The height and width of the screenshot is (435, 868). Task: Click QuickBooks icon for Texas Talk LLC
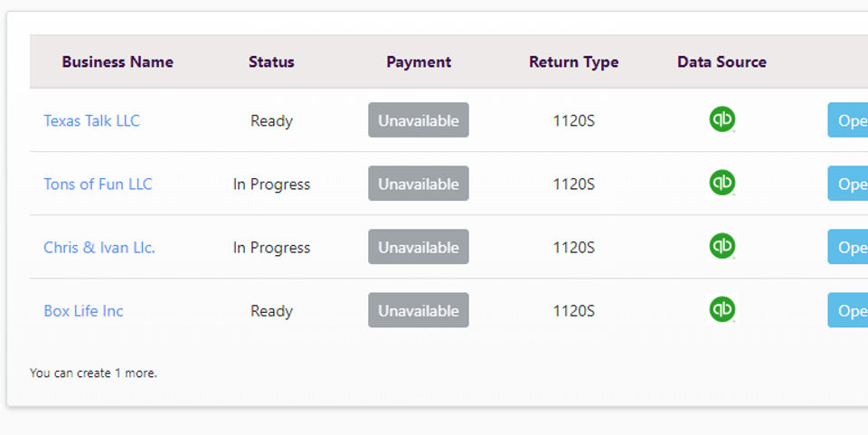(722, 119)
